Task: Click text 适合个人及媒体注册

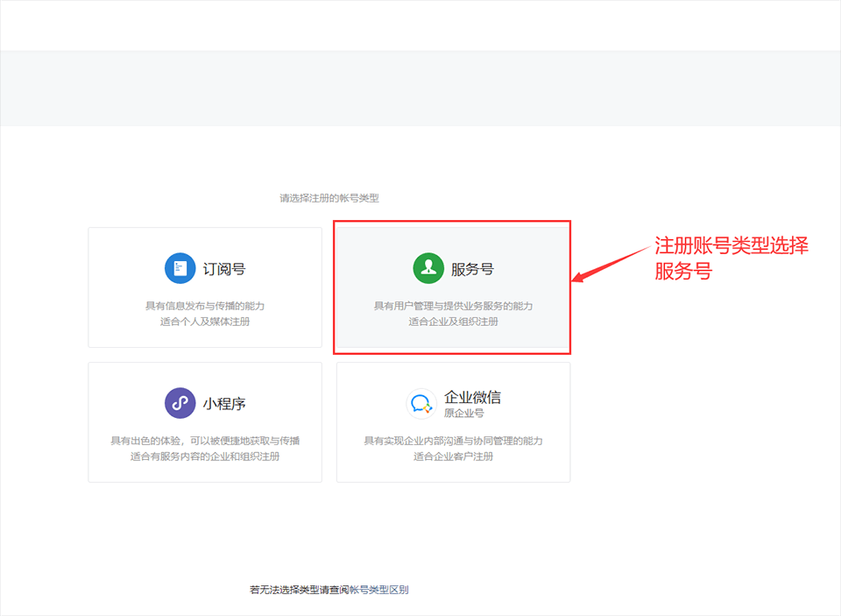Action: coord(205,322)
